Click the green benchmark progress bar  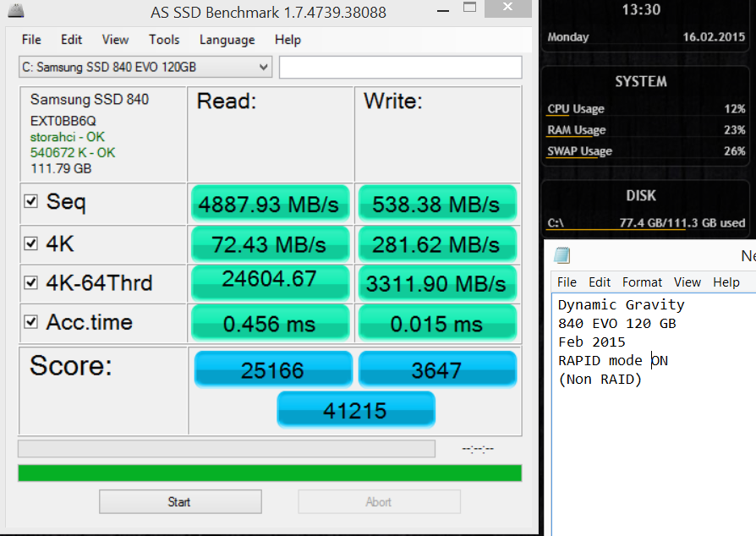(270, 473)
